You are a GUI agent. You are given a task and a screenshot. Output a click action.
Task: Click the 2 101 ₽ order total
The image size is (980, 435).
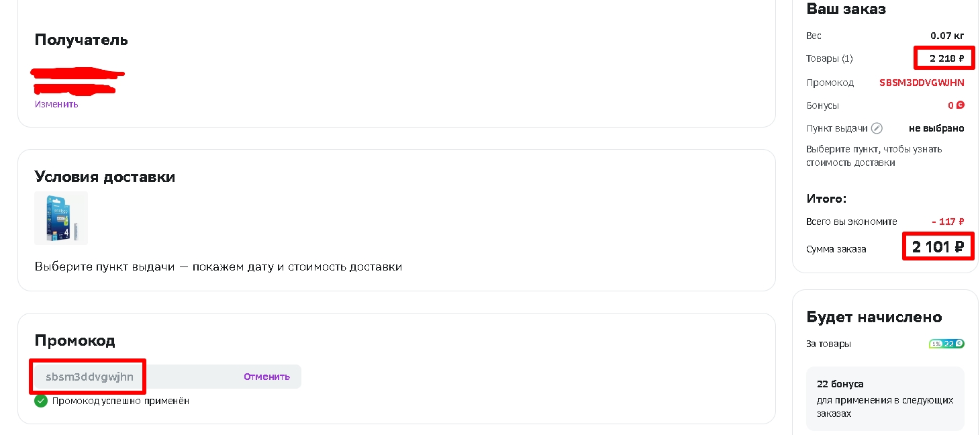point(938,247)
